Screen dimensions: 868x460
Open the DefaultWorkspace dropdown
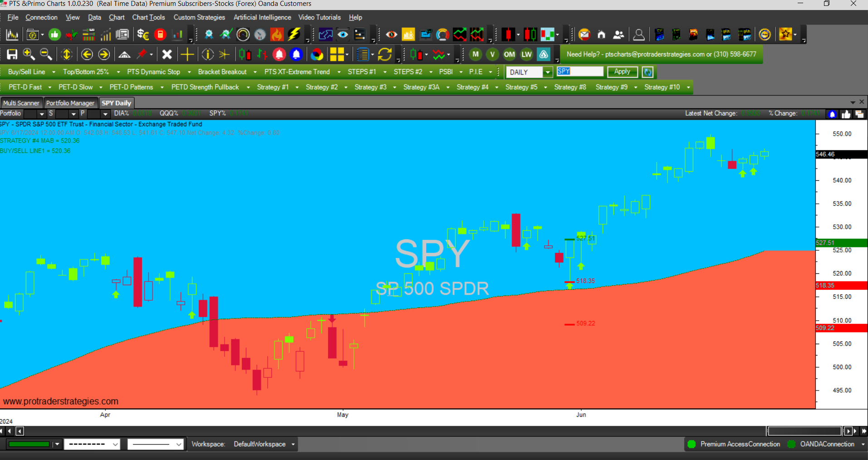click(x=293, y=445)
